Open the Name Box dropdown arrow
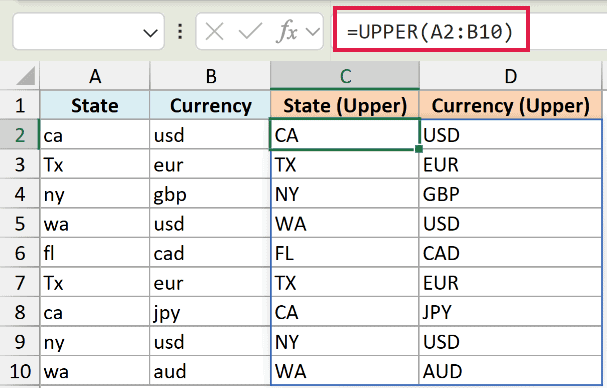Viewport: 607px width, 388px height. (x=150, y=33)
